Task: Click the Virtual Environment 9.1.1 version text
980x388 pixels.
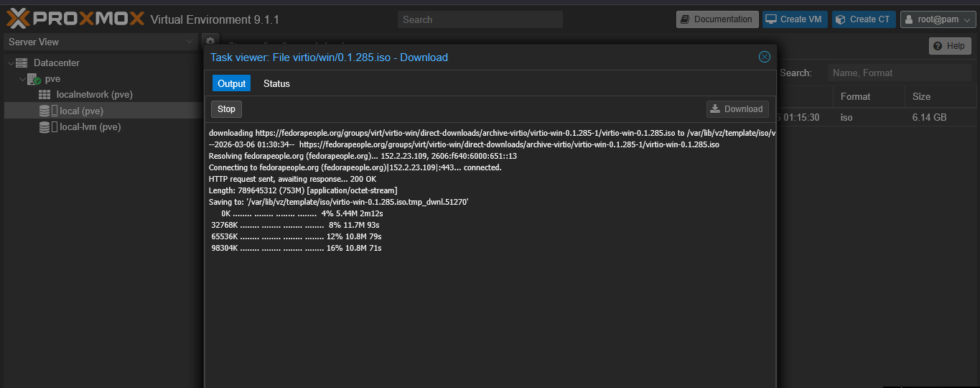Action: 215,19
